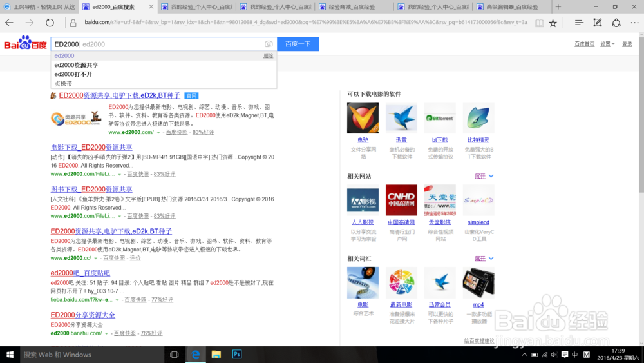Click the browser forward arrow
The height and width of the screenshot is (363, 644).
coord(29,23)
